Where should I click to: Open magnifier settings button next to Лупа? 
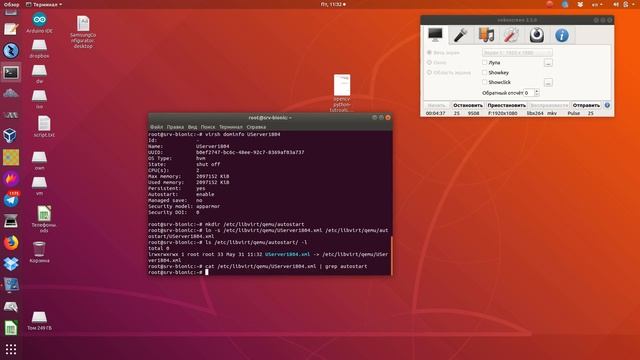[548, 63]
